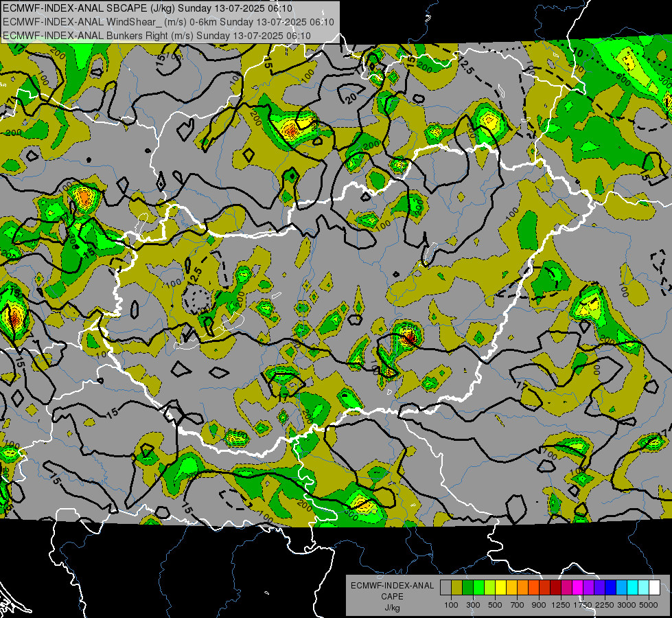This screenshot has width=672, height=618.
Task: Click the 500 tick label in the legend
Action: [495, 605]
